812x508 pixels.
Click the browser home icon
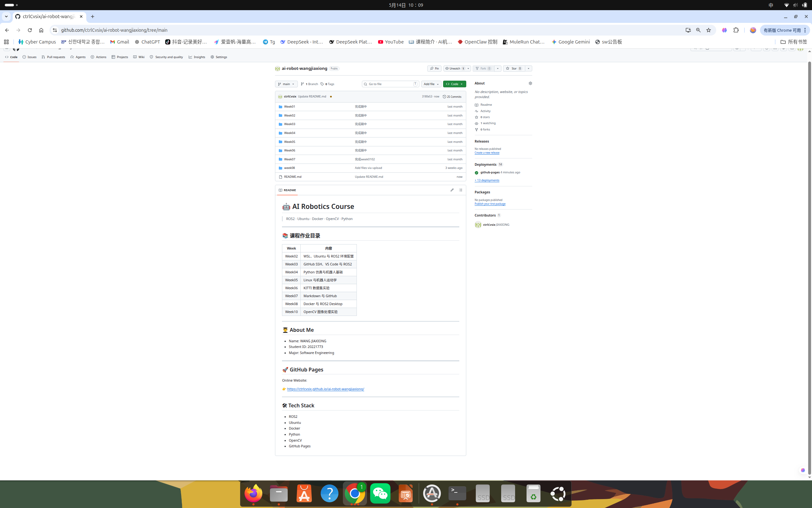click(41, 30)
